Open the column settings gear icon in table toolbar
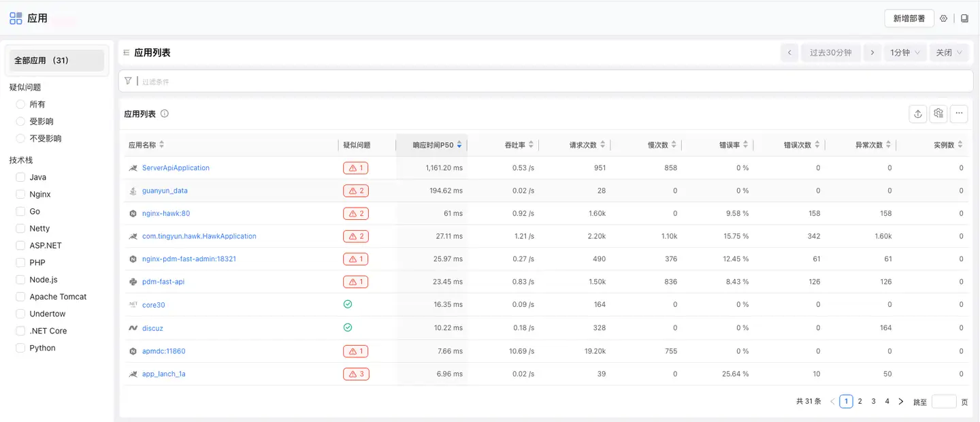 (x=938, y=114)
